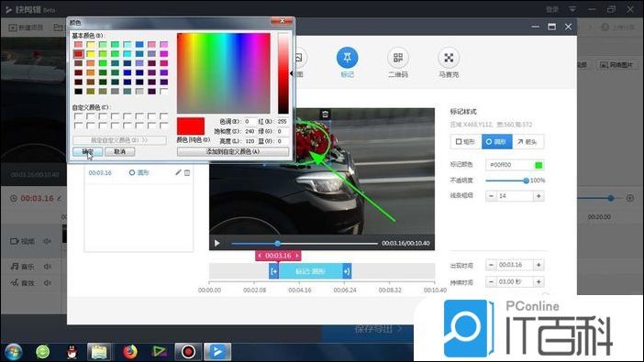Click clock icon beside 00:03.16 timecode
This screenshot has width=644, height=362.
pyautogui.click(x=14, y=198)
